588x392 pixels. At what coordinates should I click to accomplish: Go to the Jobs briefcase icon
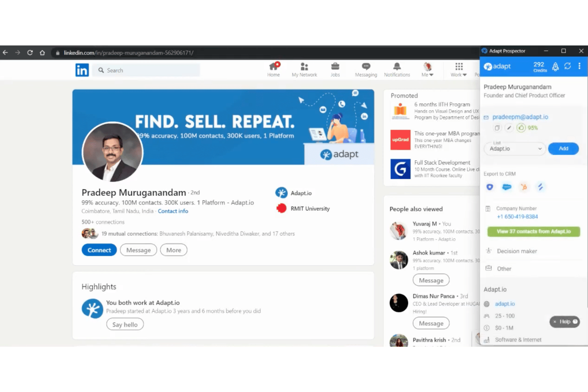pos(335,70)
